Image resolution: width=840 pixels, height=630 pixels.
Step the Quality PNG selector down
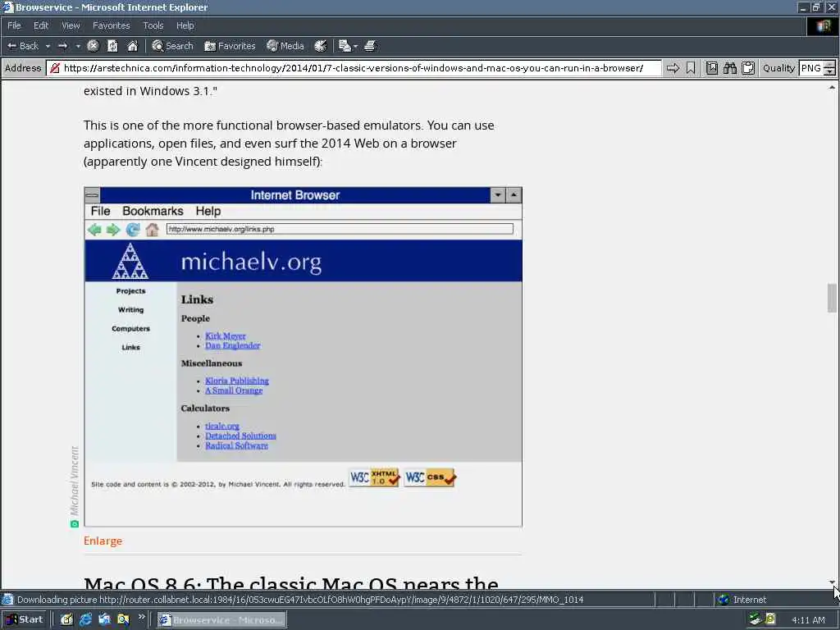click(830, 71)
